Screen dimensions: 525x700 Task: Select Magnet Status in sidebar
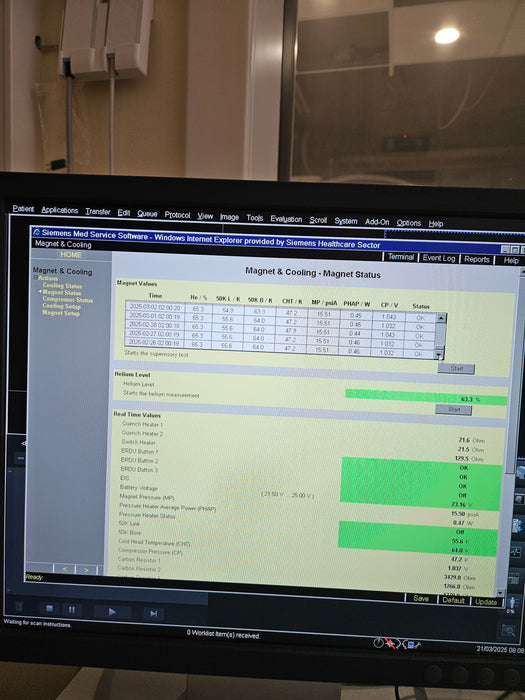(x=62, y=292)
